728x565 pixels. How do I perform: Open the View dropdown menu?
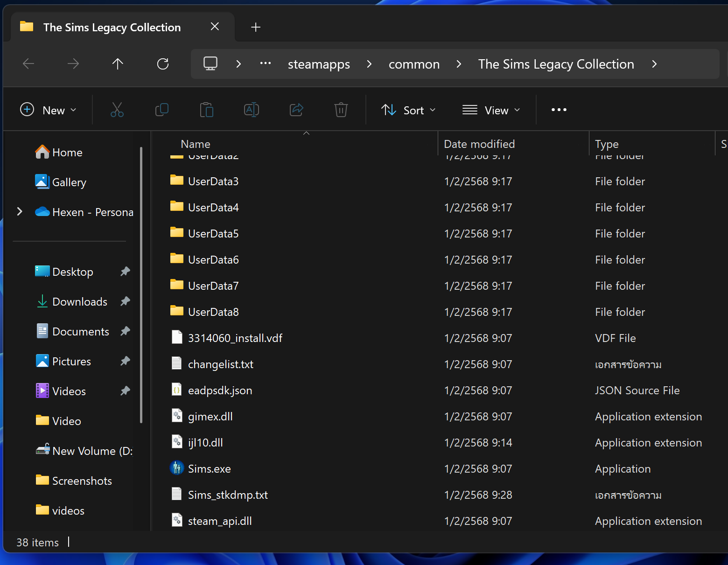click(491, 110)
